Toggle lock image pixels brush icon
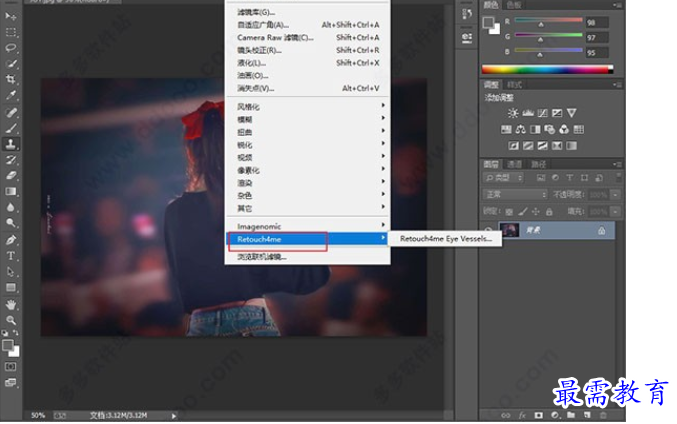This screenshot has height=424, width=677. (x=523, y=212)
